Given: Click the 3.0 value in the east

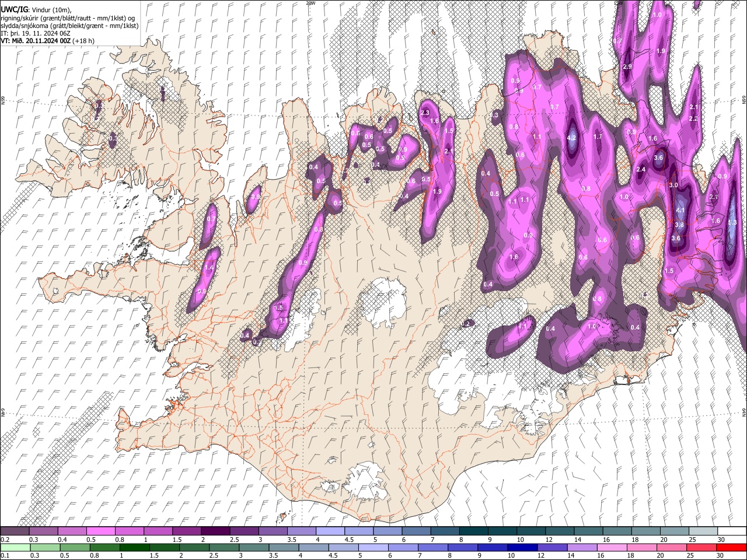Looking at the screenshot, I should point(673,185).
